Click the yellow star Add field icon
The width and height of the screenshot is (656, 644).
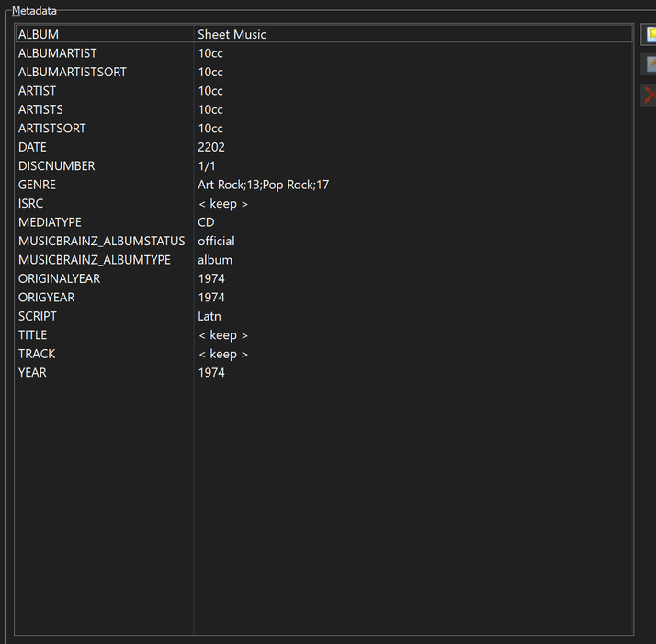click(650, 35)
